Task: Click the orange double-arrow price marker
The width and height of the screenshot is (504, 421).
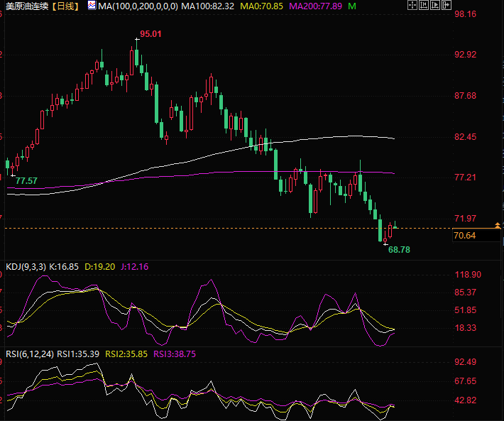Action: [497, 225]
